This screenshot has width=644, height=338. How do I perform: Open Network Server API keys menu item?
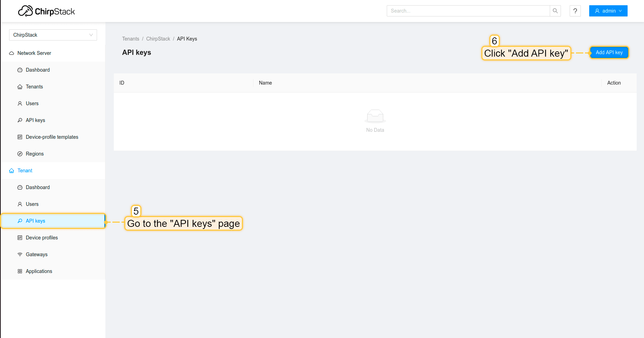35,120
